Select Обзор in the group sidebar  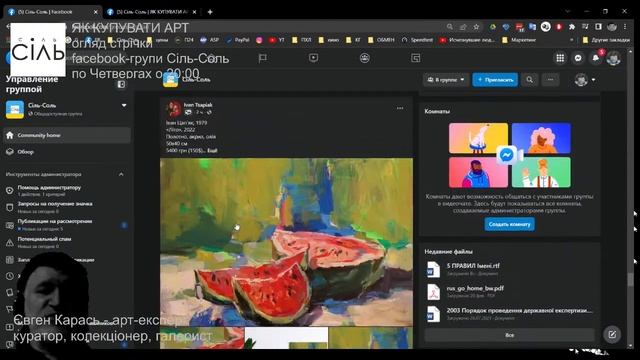(x=67, y=152)
